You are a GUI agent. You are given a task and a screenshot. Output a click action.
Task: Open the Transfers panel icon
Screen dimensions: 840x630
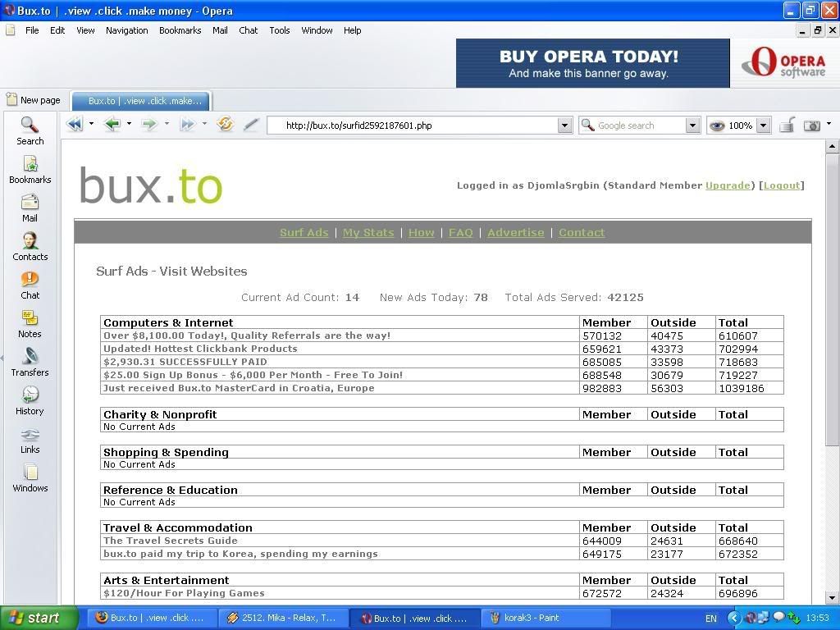pos(30,362)
